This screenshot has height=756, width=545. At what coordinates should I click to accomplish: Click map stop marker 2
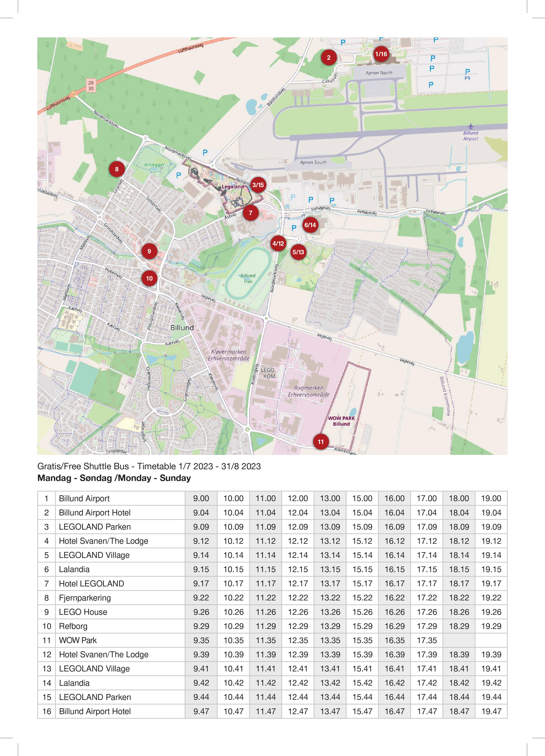pyautogui.click(x=329, y=57)
